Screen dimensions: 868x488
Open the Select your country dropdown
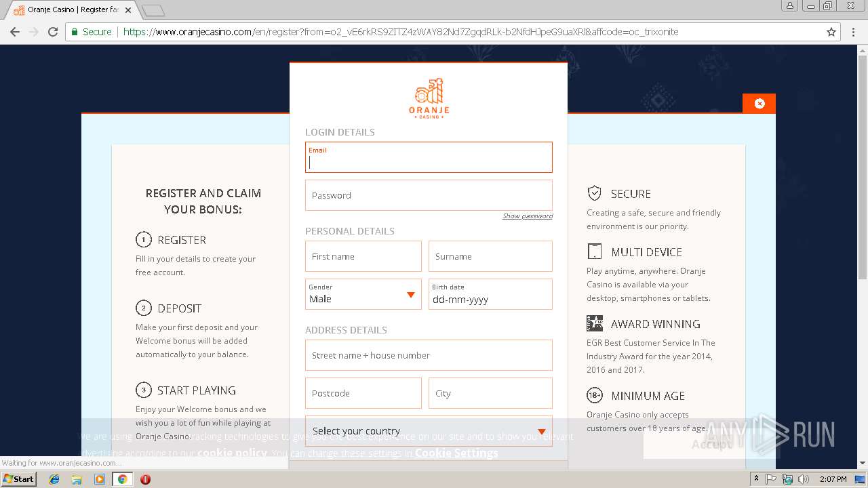point(429,431)
